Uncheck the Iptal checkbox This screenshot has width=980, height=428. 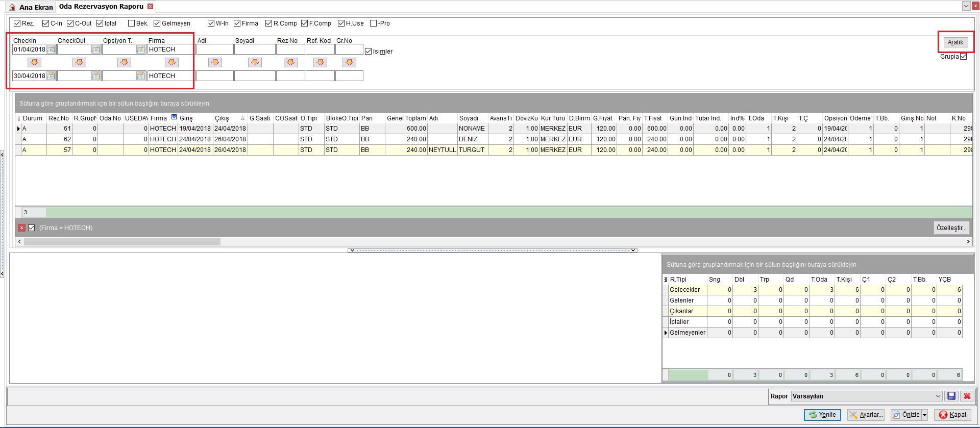pos(100,23)
